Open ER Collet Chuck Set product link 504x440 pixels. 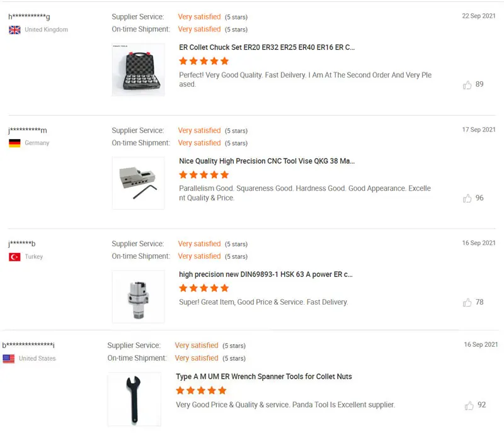[267, 47]
